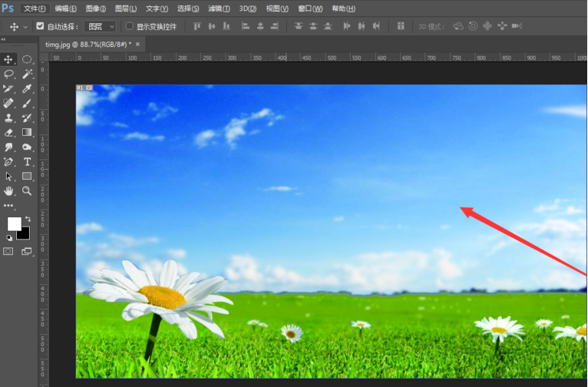Toggle Quick Mask mode icon

[8, 251]
